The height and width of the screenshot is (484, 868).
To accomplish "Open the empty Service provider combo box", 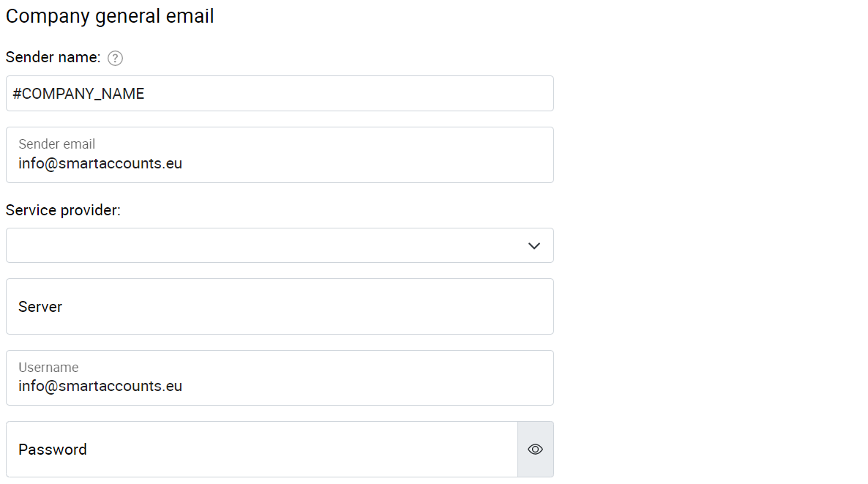I will click(263, 246).
